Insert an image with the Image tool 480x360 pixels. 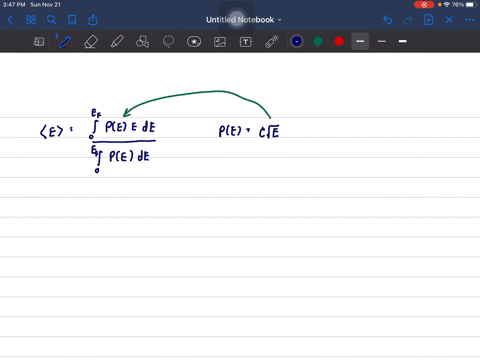[x=220, y=42]
